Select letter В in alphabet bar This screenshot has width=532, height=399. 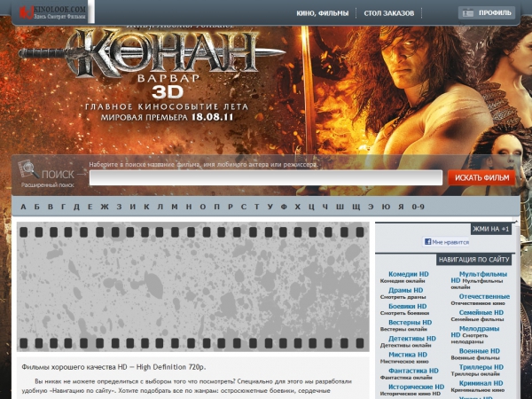pyautogui.click(x=51, y=207)
